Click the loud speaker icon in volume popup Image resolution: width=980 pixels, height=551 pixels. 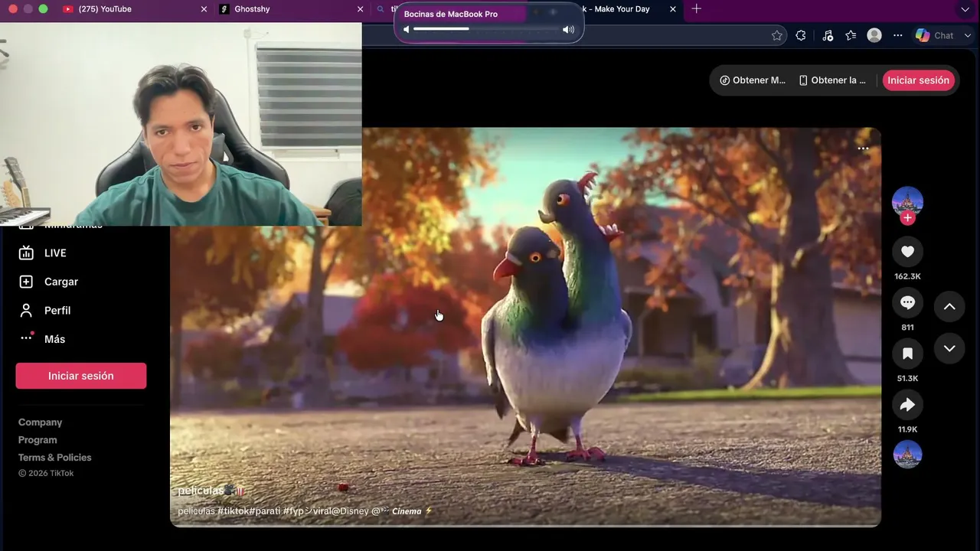(568, 29)
